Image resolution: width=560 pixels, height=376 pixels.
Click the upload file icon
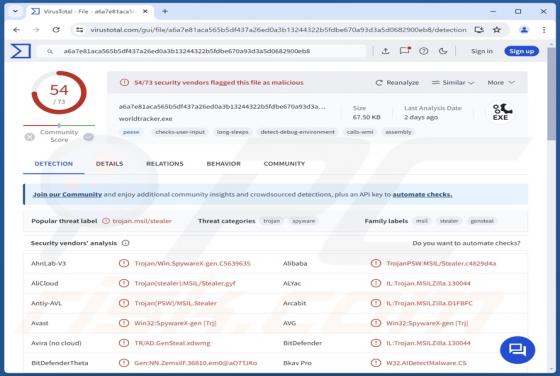pos(385,51)
